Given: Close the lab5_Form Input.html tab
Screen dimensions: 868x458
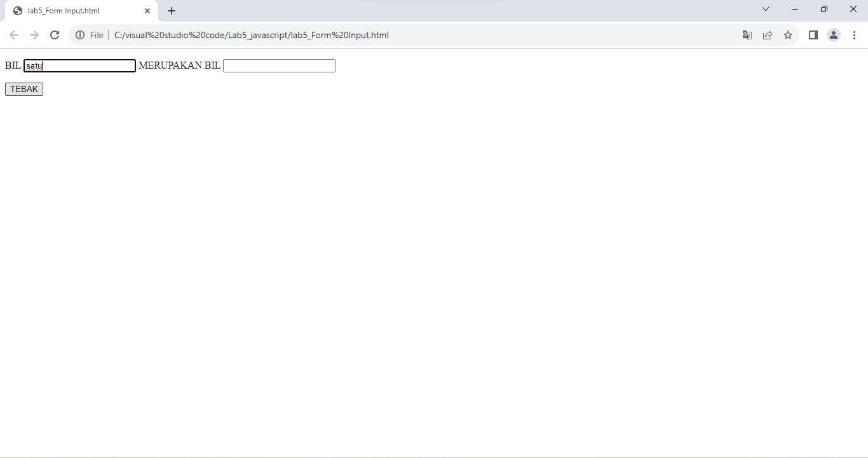Looking at the screenshot, I should [147, 10].
